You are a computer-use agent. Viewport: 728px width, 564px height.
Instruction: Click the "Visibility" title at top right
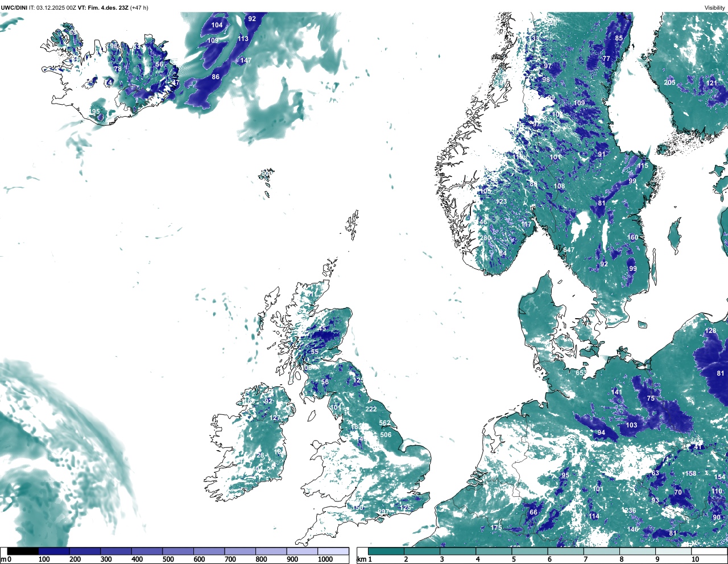[714, 7]
